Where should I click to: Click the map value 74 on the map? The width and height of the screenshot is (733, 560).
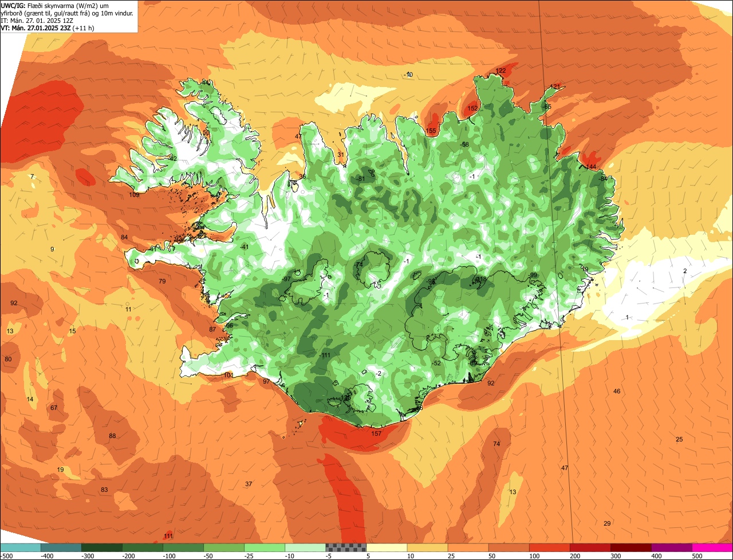point(496,444)
